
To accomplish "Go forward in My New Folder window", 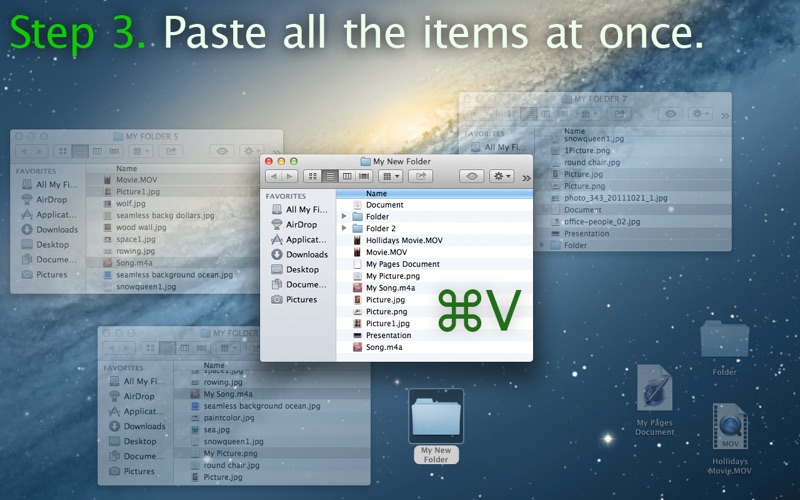I will (x=289, y=176).
